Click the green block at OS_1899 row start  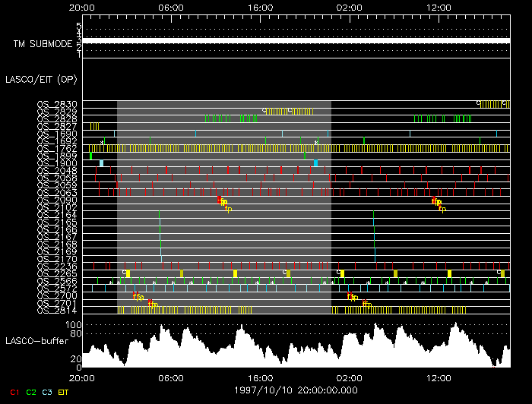point(90,156)
